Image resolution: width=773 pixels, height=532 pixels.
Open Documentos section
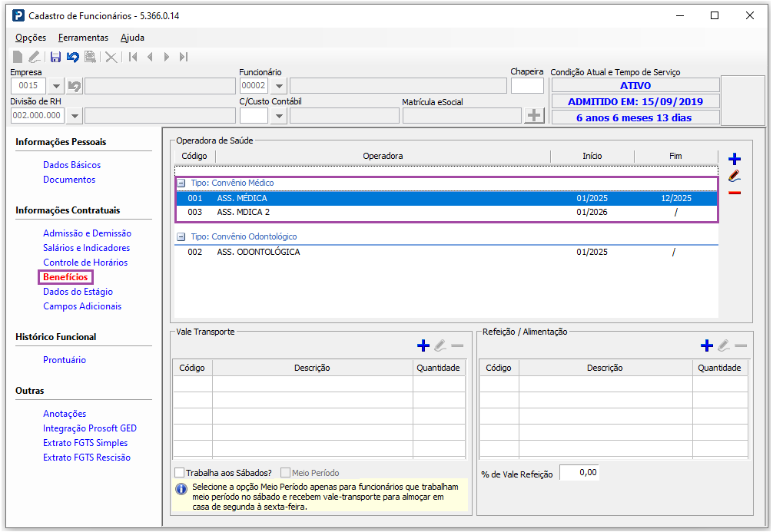point(69,180)
